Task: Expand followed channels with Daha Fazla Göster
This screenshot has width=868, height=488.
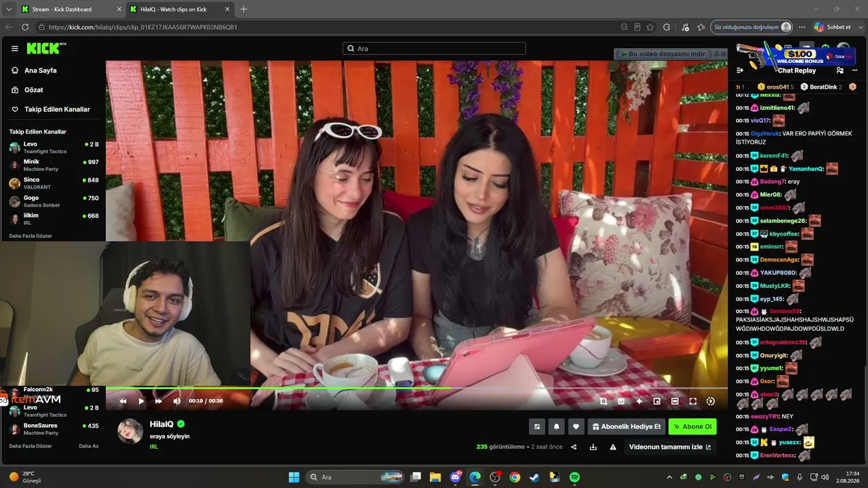Action: [x=31, y=236]
